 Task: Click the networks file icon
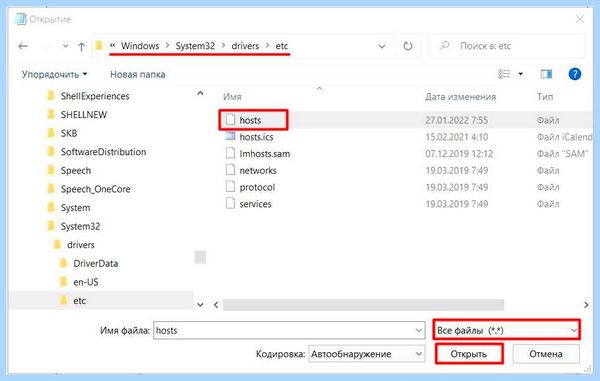click(230, 170)
